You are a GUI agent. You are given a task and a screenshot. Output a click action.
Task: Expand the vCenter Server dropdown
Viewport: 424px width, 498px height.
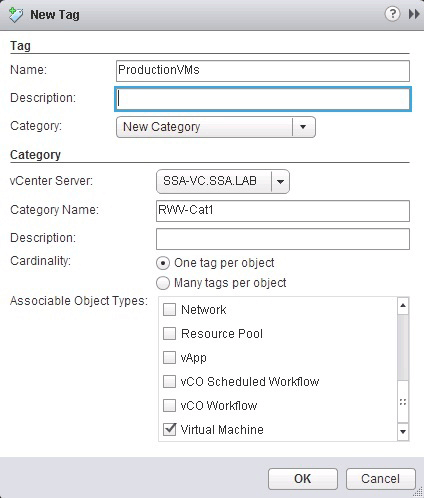coord(223,181)
